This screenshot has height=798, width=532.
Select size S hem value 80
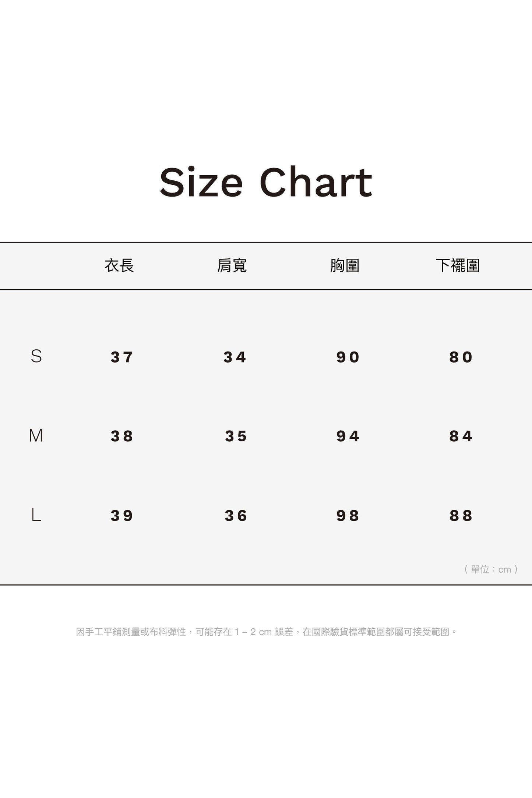click(x=461, y=357)
